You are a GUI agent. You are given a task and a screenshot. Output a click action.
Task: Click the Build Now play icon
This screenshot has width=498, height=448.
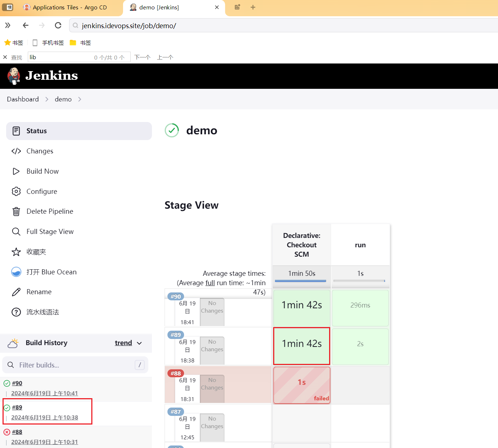tap(16, 171)
